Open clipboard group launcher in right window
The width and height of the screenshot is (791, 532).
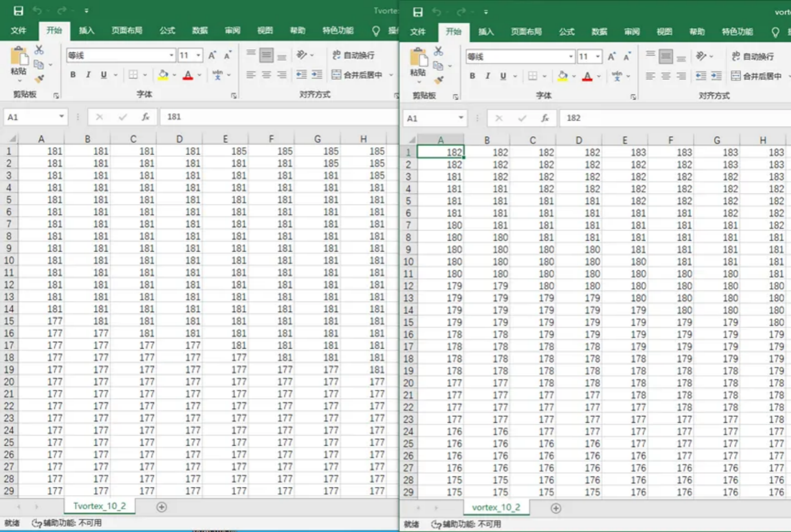click(455, 97)
